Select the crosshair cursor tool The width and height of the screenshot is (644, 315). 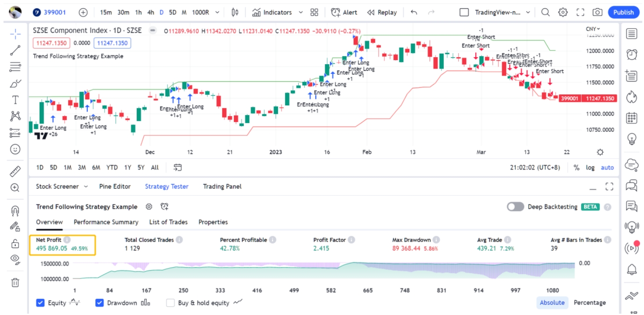click(15, 34)
